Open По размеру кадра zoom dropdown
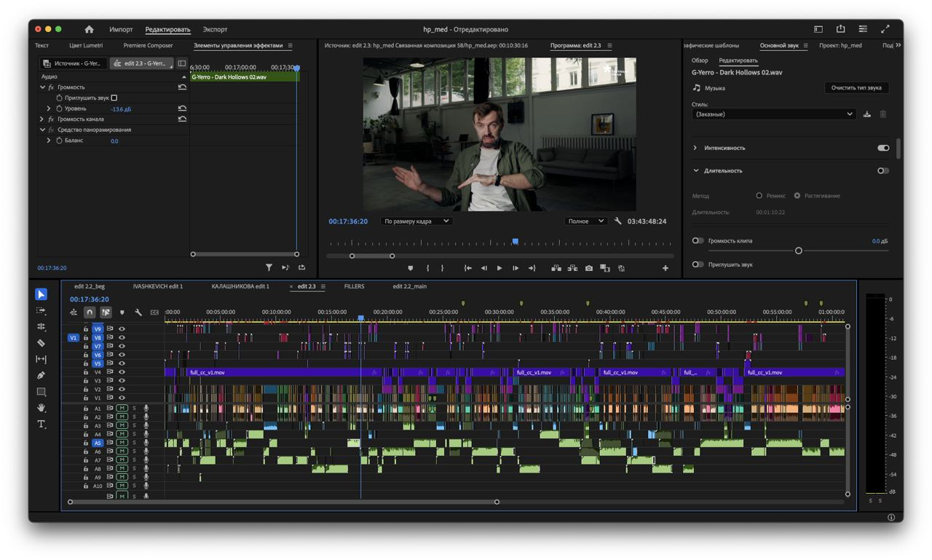The height and width of the screenshot is (560, 932). (x=416, y=221)
